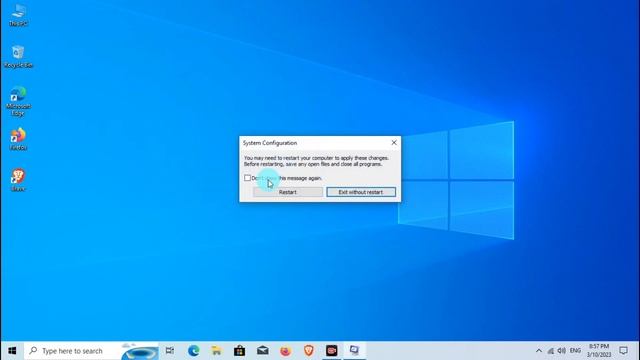Open the Windows Start menu
The image size is (640, 360).
coord(12,351)
